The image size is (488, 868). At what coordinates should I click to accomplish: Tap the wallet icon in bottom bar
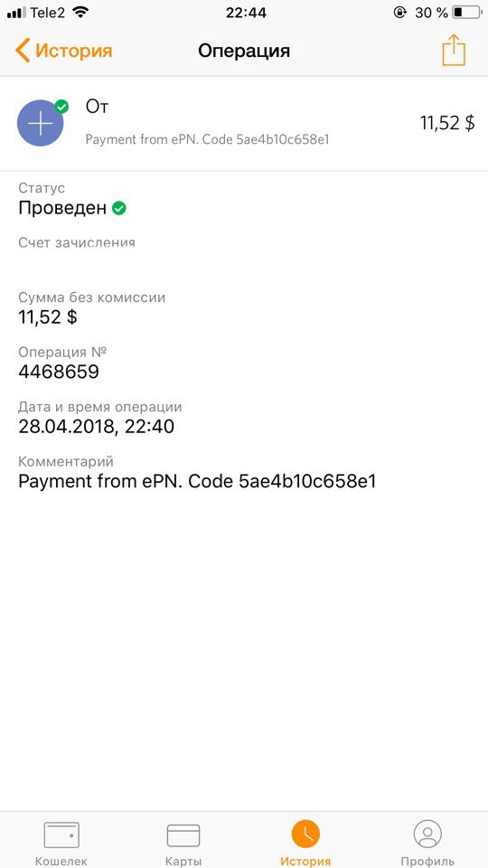pyautogui.click(x=61, y=835)
